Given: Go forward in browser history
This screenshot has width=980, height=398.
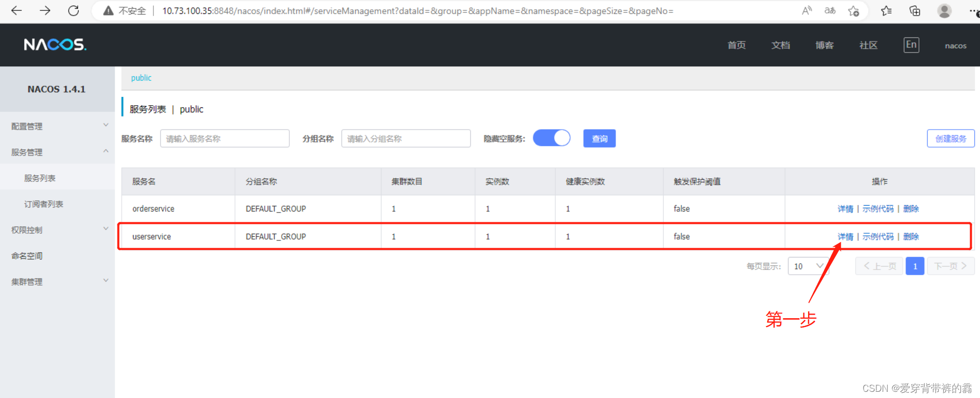Looking at the screenshot, I should coord(45,11).
